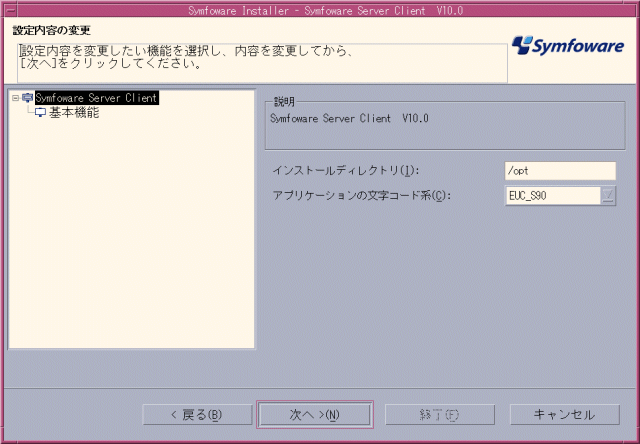Click the Symfoware logo
Viewport: 640px width, 444px height.
click(x=568, y=46)
